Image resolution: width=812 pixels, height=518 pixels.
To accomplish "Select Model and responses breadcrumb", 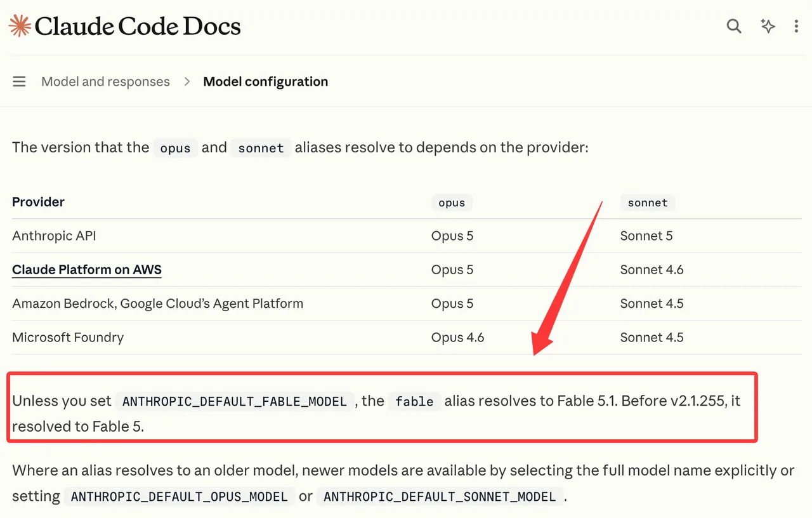I will coord(105,82).
